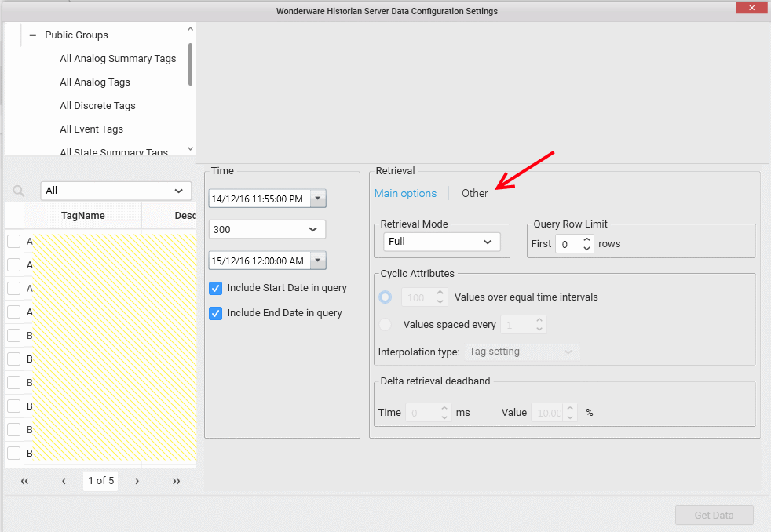Toggle Include End Date in query
This screenshot has width=771, height=532.
(x=215, y=313)
